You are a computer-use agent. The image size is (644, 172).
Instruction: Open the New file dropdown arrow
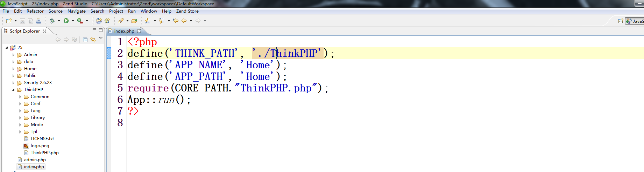pos(15,21)
